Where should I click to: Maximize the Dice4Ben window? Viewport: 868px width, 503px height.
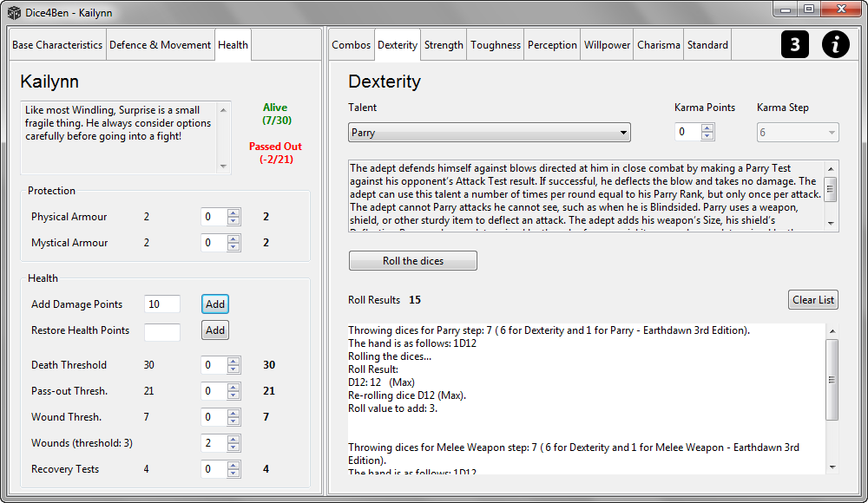(x=809, y=10)
